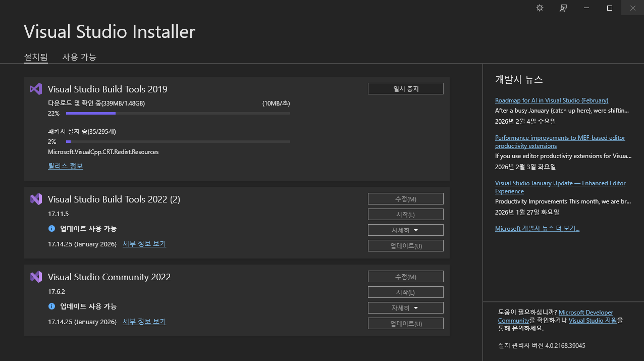
Task: Click the Microsoft.VisualCpp.CRT.Redist.Resources package name
Action: [103, 152]
